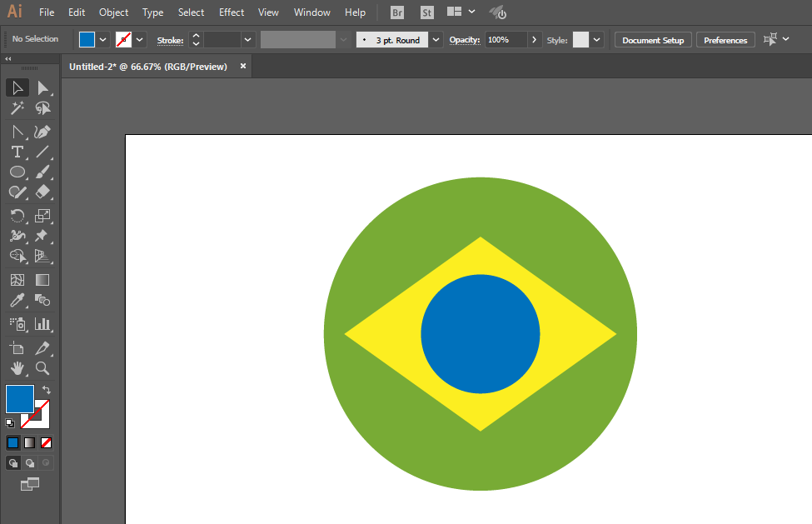Open the Stroke panel link
Viewport: 812px width, 524px height.
171,40
